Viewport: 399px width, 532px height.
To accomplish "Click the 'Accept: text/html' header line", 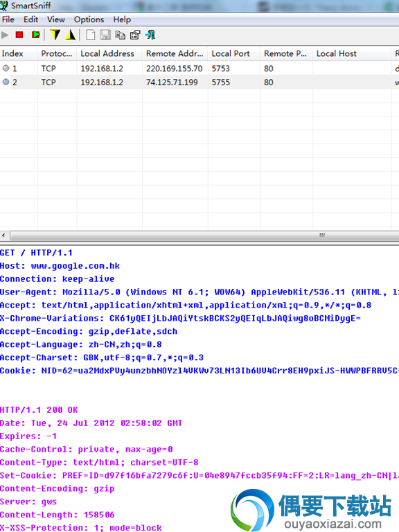I will (x=186, y=305).
